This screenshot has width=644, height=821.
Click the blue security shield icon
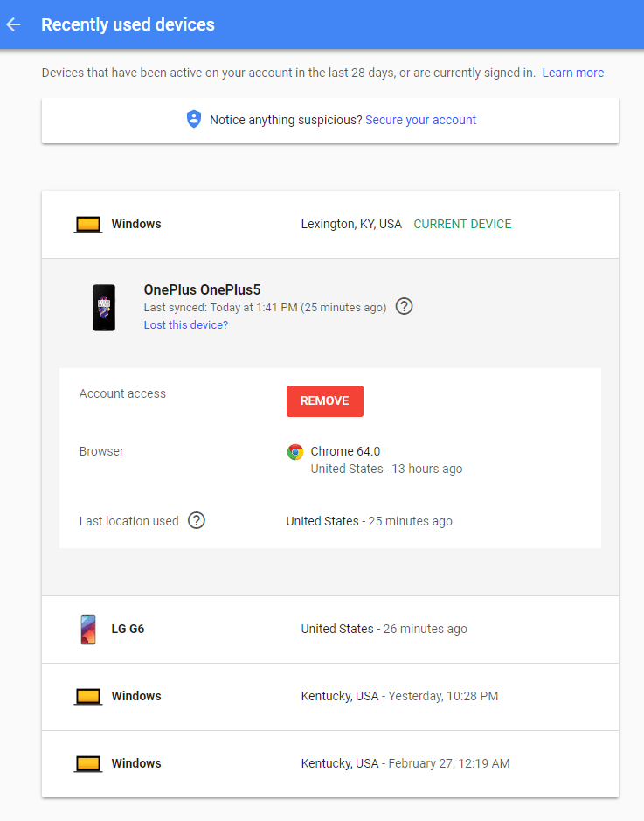[194, 120]
